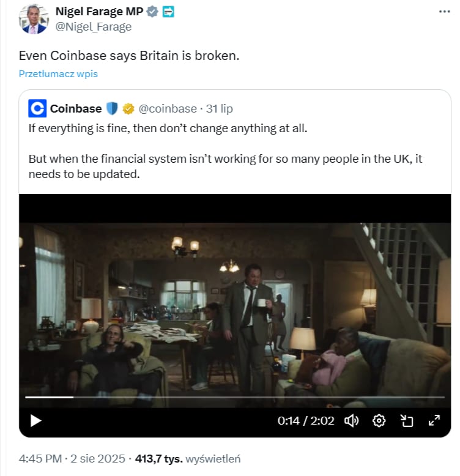The image size is (460, 476).
Task: Click the blue shield badge beside Coinbase
Action: [x=112, y=109]
